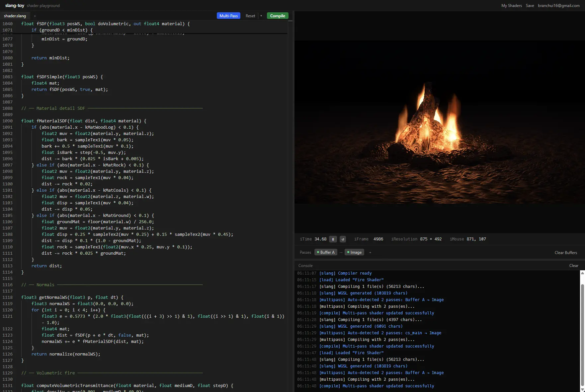Click the console scrollbar up arrow
Viewport: 585px width, 392px height.
coord(582,273)
